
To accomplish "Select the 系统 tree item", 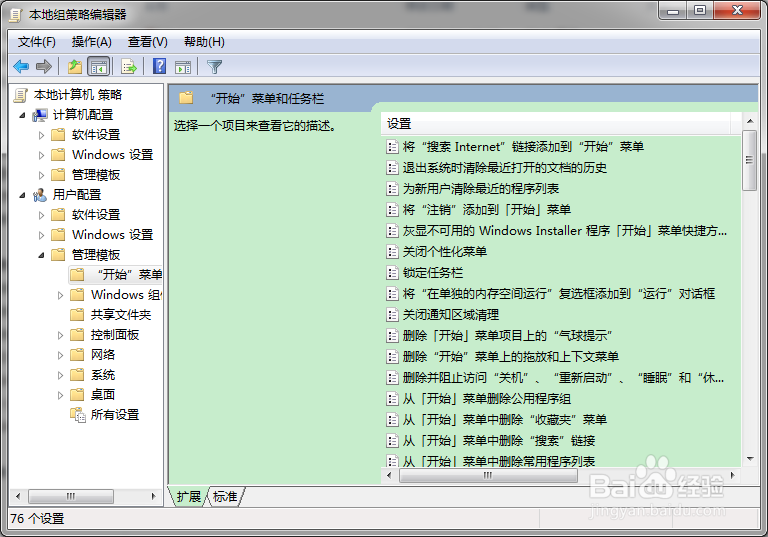I will coord(103,375).
